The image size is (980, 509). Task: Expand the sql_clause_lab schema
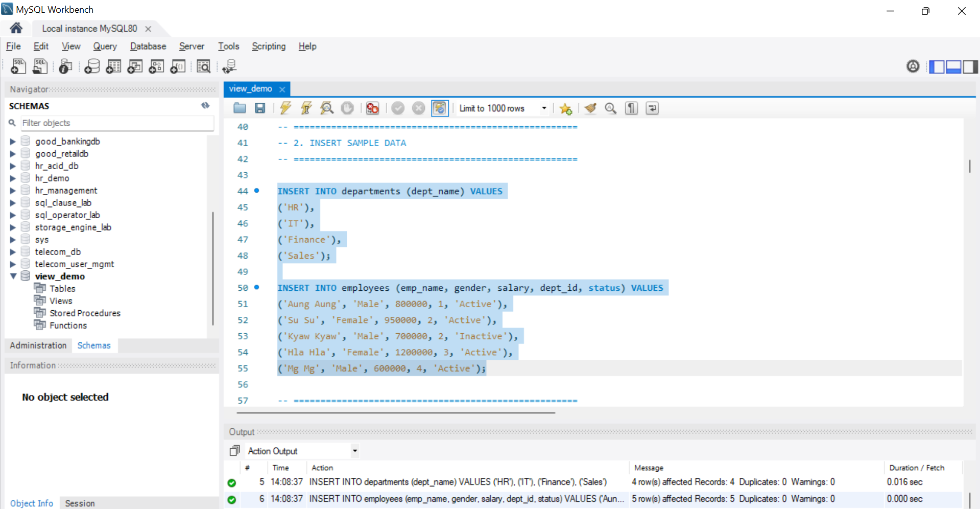13,202
